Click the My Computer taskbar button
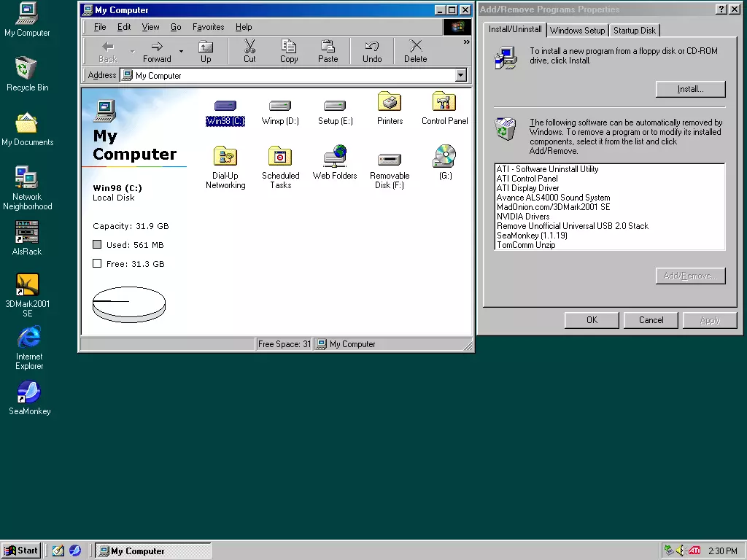747x560 pixels. click(x=153, y=551)
